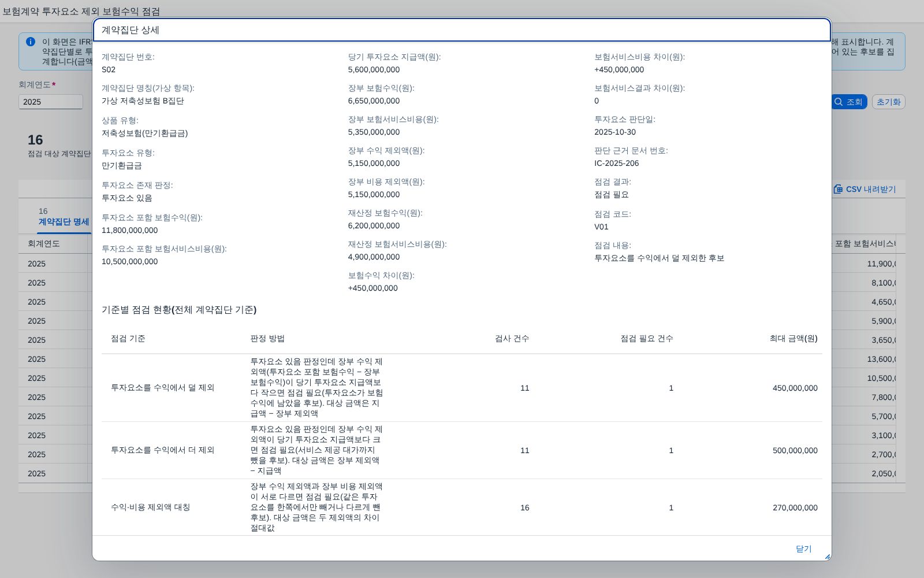This screenshot has width=924, height=578.
Task: Select the 투자요소를 수익에서 덜 제외 row label
Action: coord(163,388)
